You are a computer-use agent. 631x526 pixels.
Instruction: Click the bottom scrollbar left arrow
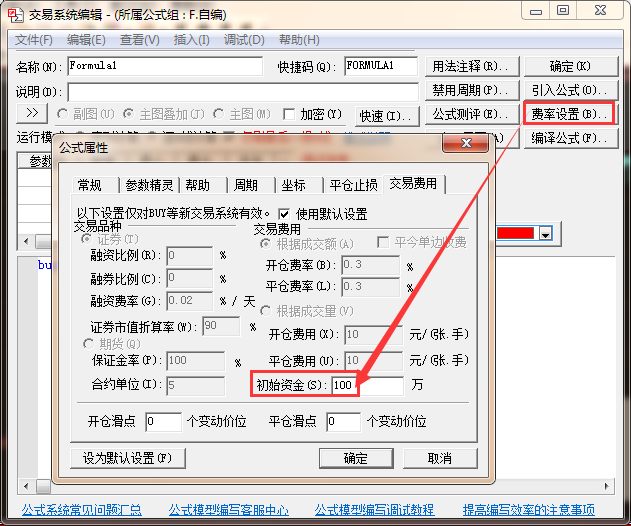click(x=26, y=487)
